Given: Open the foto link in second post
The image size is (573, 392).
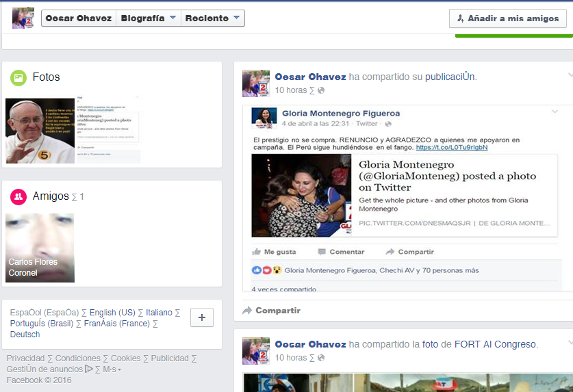Looking at the screenshot, I should 430,345.
